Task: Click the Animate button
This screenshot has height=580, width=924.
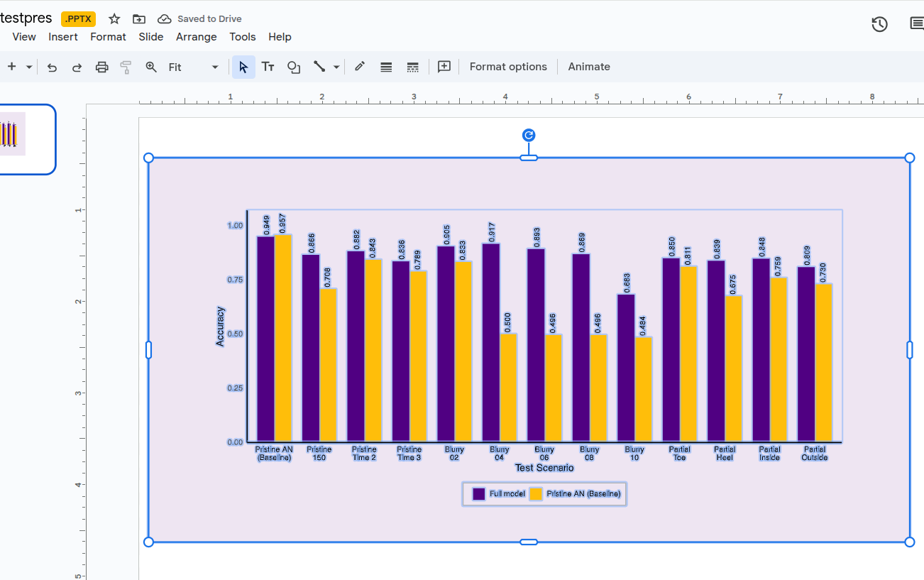Action: pyautogui.click(x=589, y=67)
